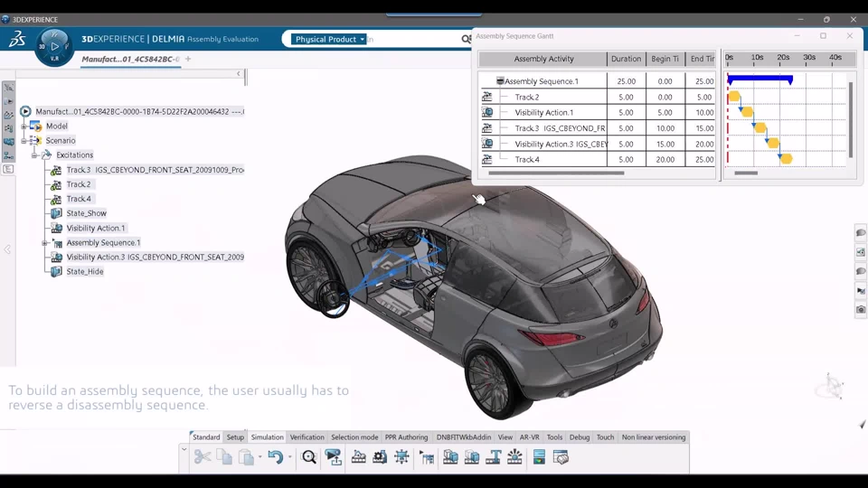Click the Assembly Sequence flag icon in toolbar
Viewport: 868px width, 488px height.
(x=427, y=457)
